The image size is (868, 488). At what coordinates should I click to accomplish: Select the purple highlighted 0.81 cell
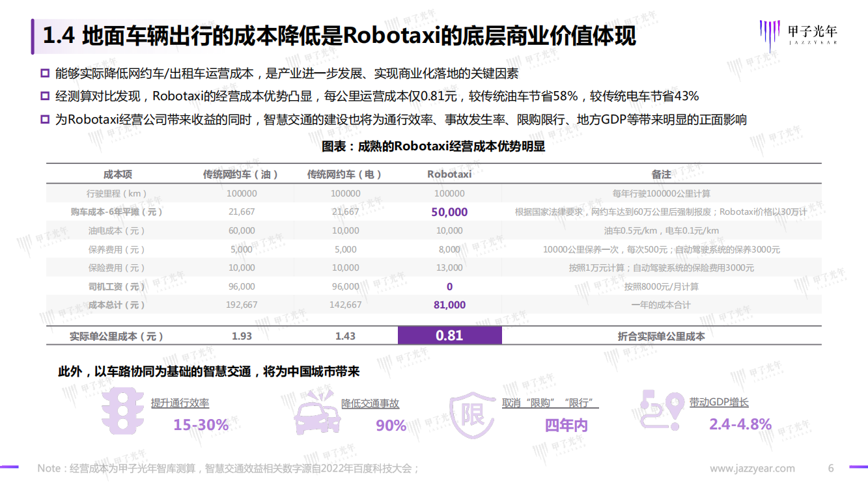[x=450, y=336]
